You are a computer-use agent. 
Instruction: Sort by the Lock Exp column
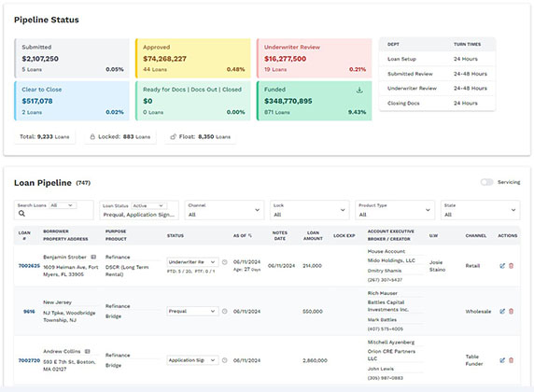(x=344, y=236)
